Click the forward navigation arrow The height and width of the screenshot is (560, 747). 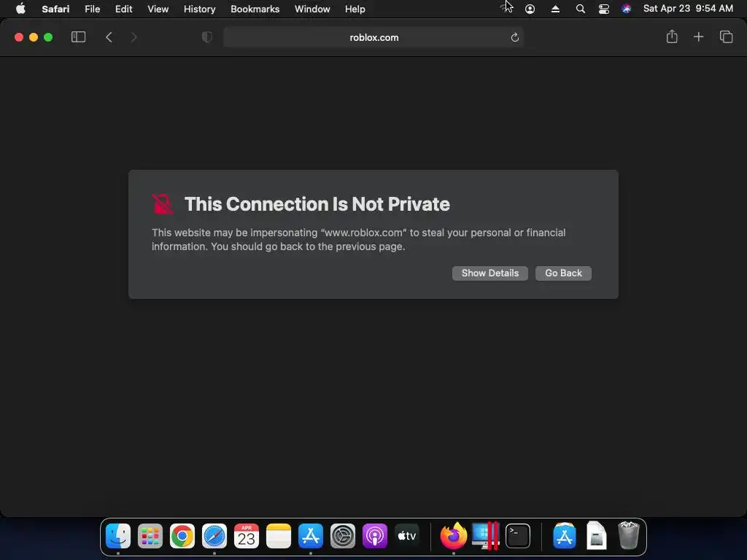[134, 37]
